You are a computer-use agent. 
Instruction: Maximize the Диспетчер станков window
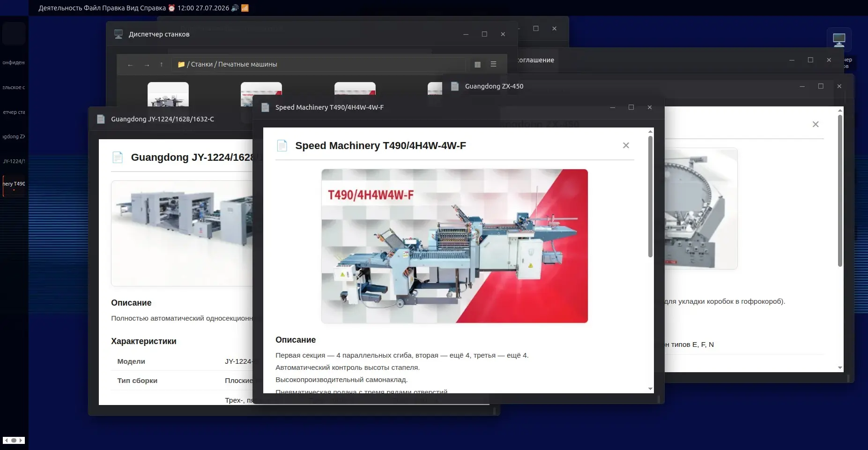[x=484, y=34]
